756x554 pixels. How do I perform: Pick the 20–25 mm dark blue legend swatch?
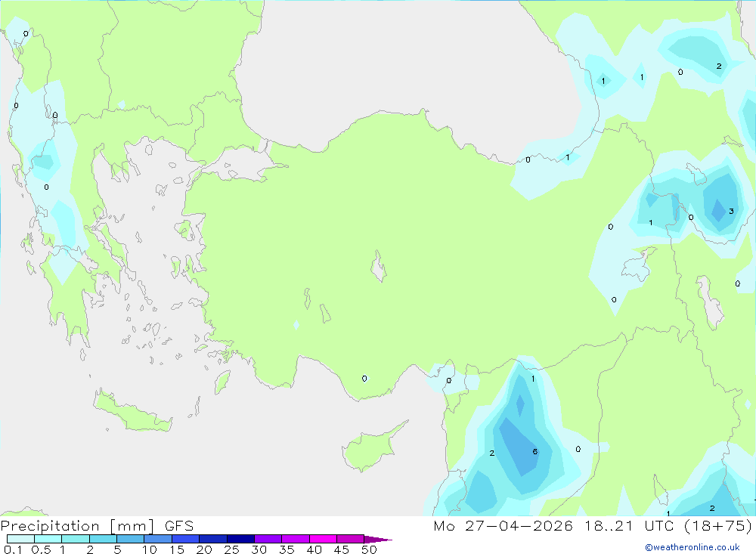pos(213,539)
